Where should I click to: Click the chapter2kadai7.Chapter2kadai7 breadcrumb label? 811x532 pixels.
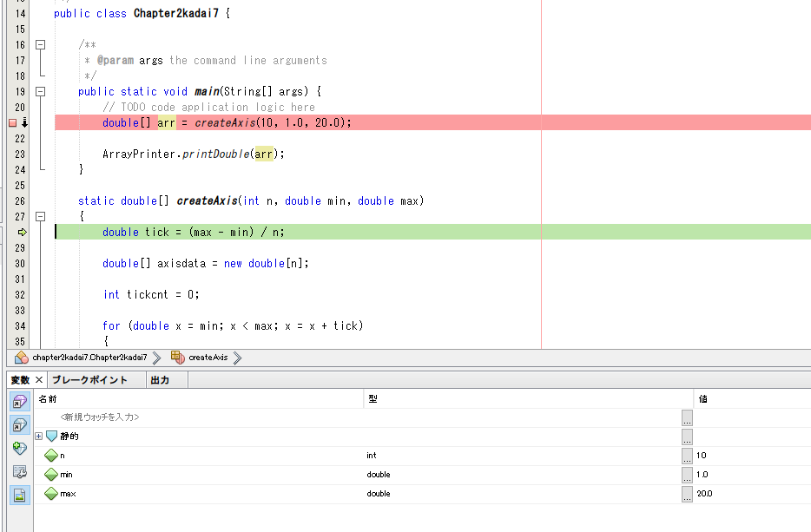coord(89,358)
